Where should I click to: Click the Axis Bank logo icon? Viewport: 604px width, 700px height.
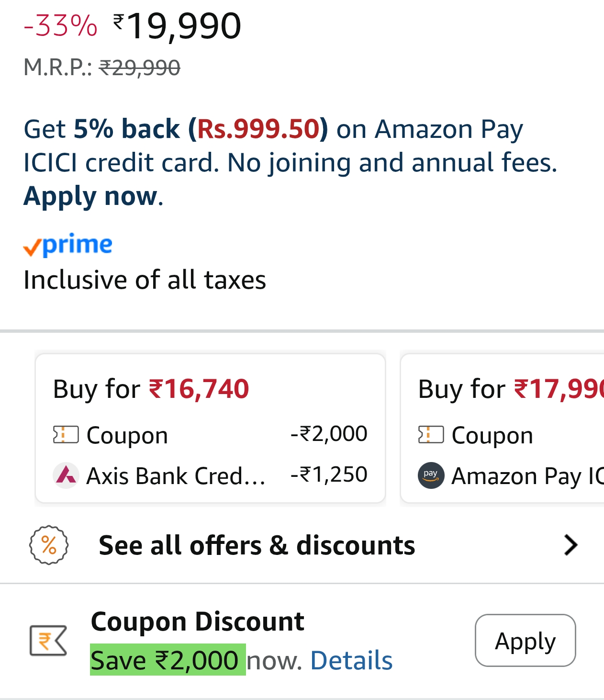[67, 475]
